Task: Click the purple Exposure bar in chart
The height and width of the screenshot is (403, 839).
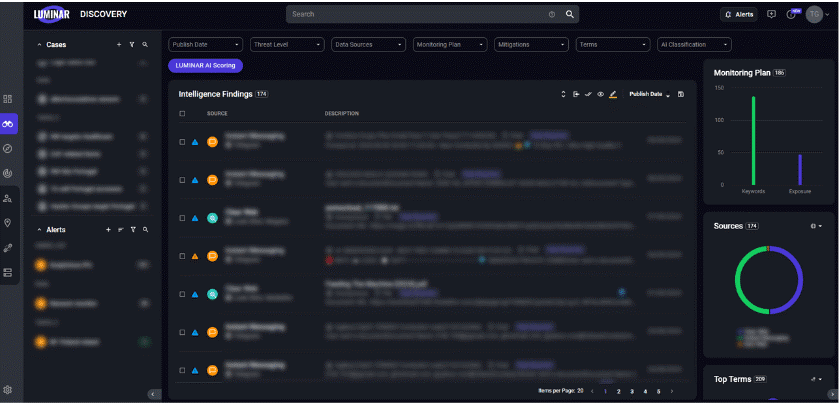Action: point(800,170)
